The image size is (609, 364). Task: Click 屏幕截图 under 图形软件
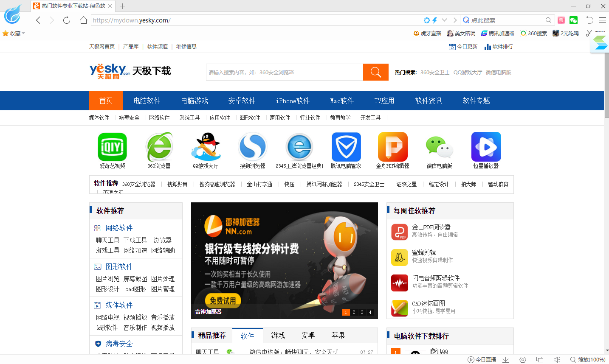(x=135, y=279)
